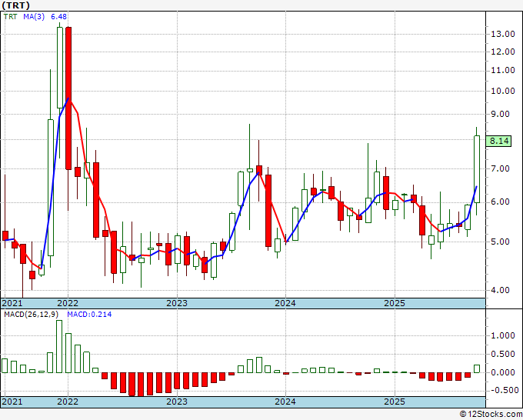The width and height of the screenshot is (523, 420).
Task: Click 2024 on the price chart timeline
Action: (285, 303)
